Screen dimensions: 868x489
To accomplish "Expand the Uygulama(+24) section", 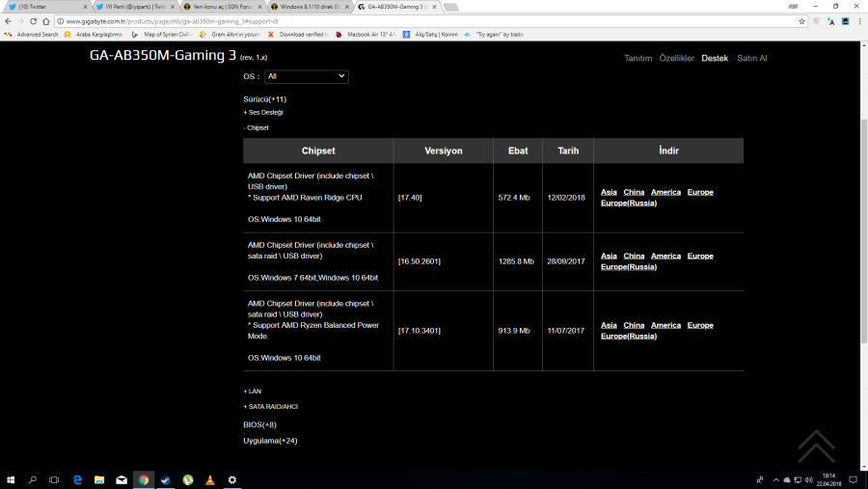I will click(270, 441).
